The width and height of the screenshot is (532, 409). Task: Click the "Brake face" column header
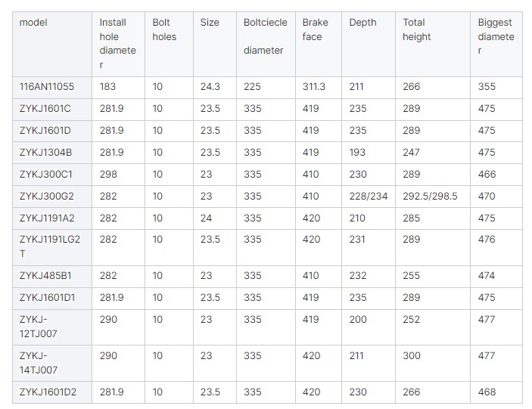click(x=315, y=29)
